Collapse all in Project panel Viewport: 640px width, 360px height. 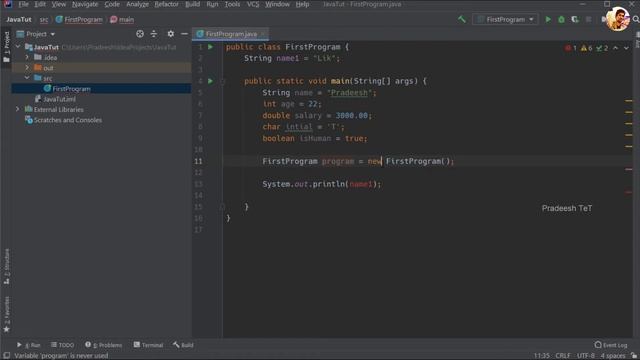(154, 34)
